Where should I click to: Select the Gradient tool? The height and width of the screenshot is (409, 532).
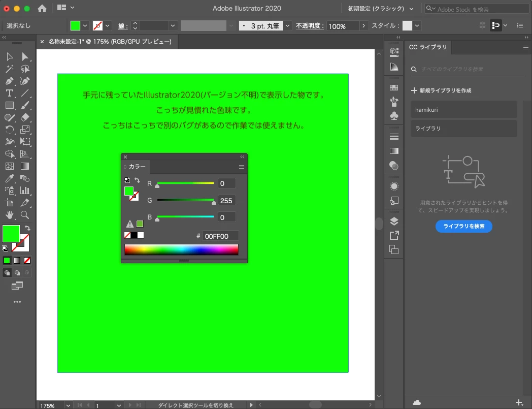tap(25, 166)
